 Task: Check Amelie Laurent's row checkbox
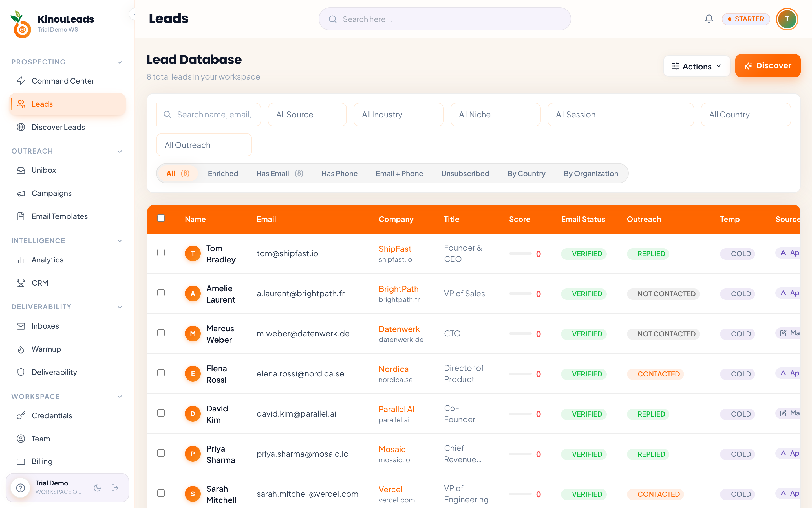(x=161, y=293)
